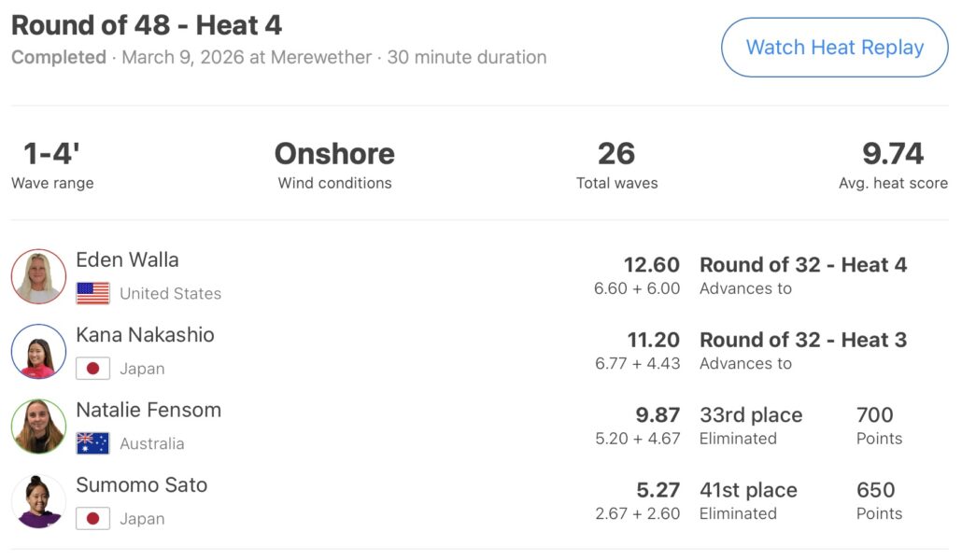Select the Natalie Fensom name link
962x560 pixels.
point(149,410)
